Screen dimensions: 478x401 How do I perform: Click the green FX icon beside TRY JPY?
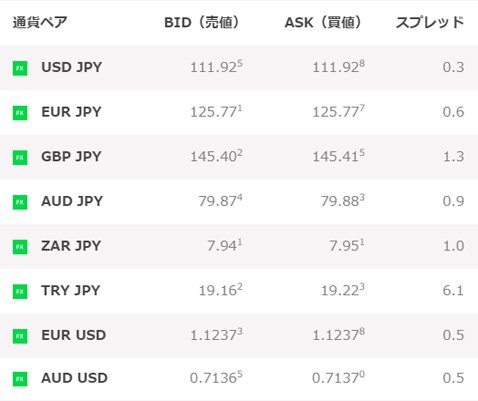click(x=20, y=291)
